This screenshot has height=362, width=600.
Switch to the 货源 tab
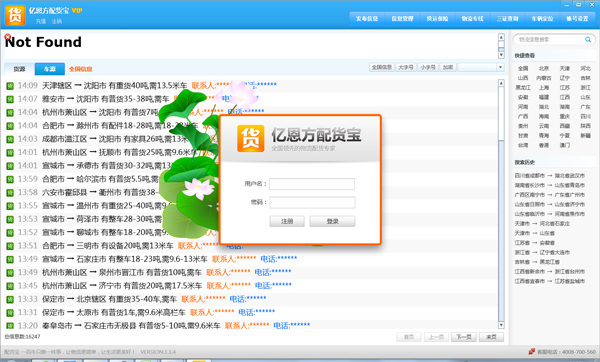[x=19, y=69]
